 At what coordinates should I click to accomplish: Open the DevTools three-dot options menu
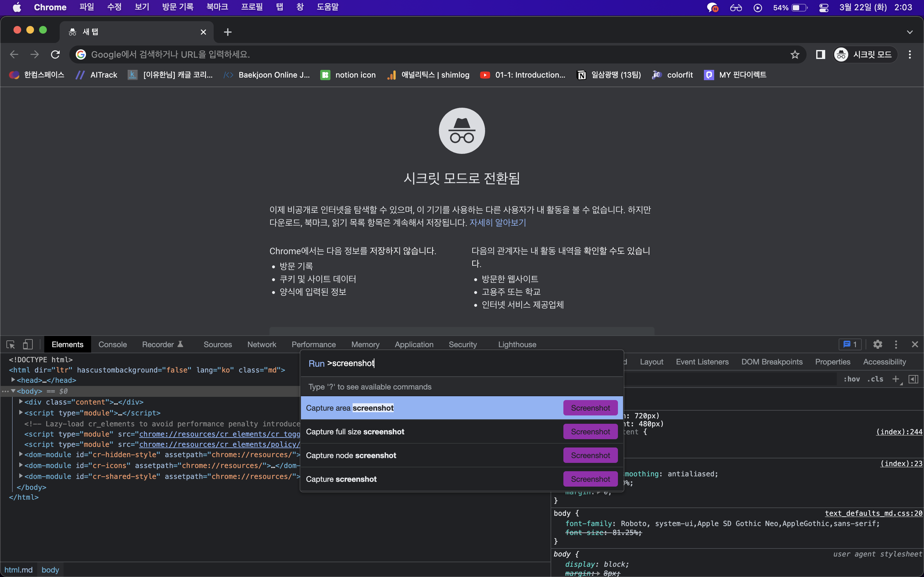tap(895, 344)
